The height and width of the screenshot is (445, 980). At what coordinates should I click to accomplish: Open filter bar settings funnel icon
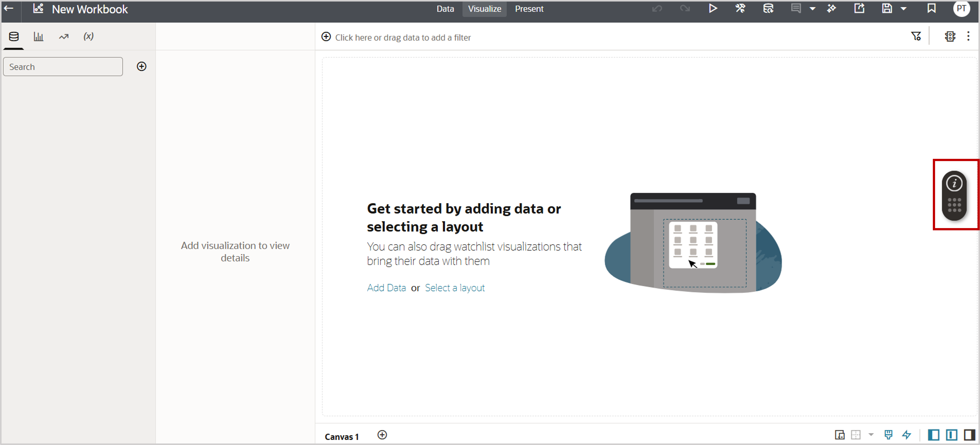pos(916,36)
